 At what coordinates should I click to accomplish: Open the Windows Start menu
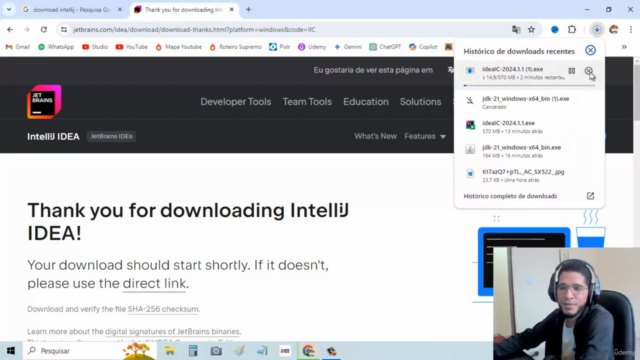(x=11, y=351)
